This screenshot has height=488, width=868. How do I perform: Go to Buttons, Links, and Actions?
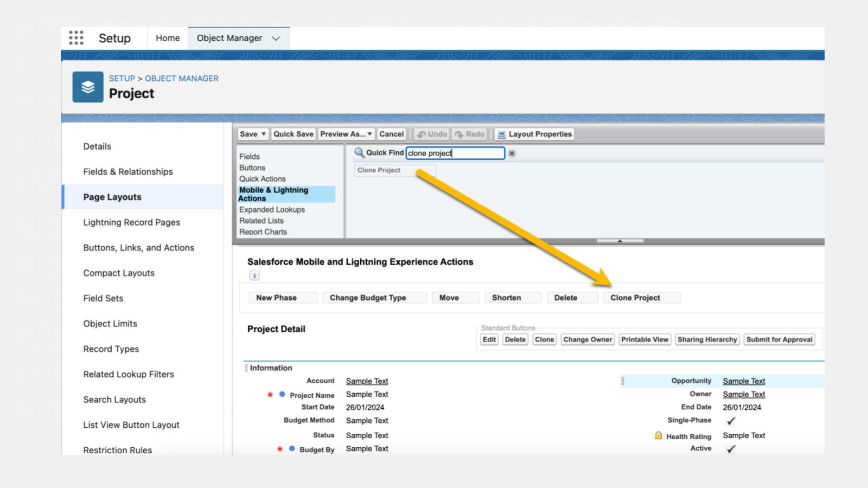[139, 248]
